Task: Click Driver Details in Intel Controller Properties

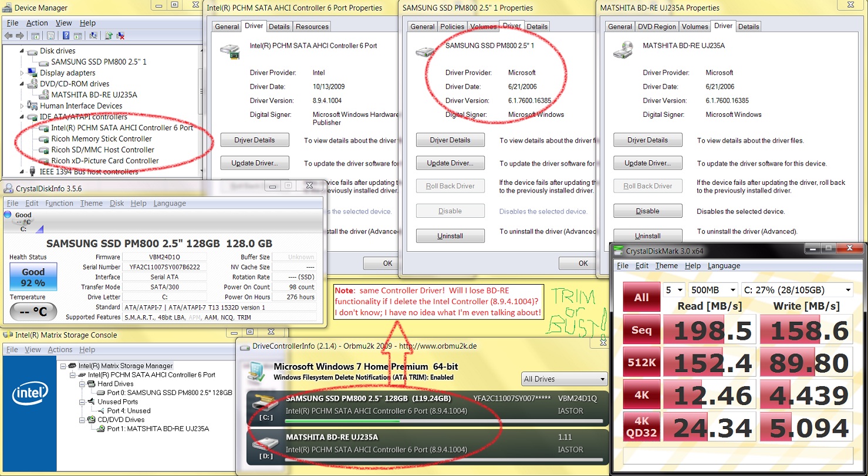Action: 255,140
